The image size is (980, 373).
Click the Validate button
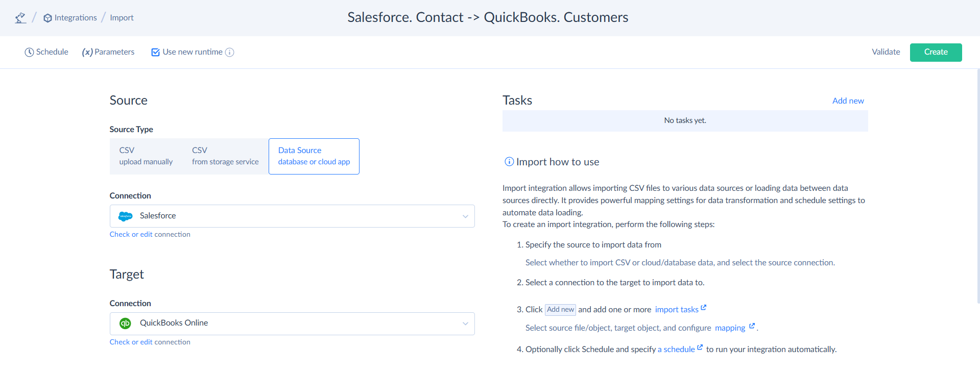click(886, 52)
